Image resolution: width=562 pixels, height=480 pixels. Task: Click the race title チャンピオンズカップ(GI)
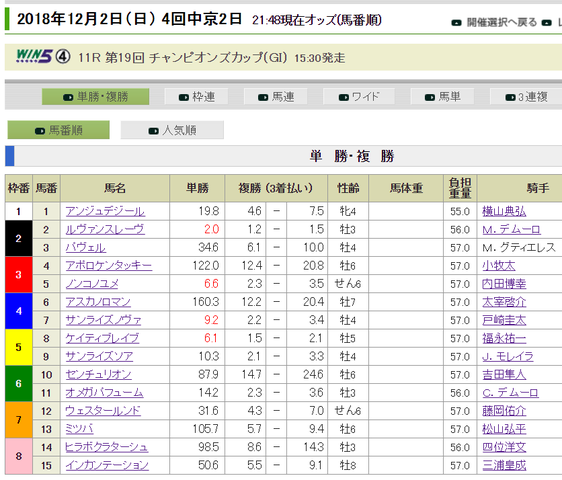click(218, 58)
